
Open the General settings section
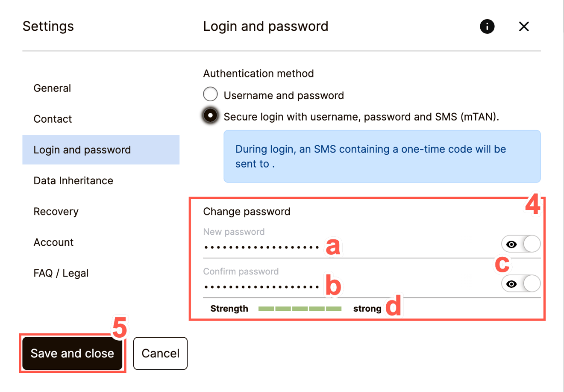coord(52,88)
